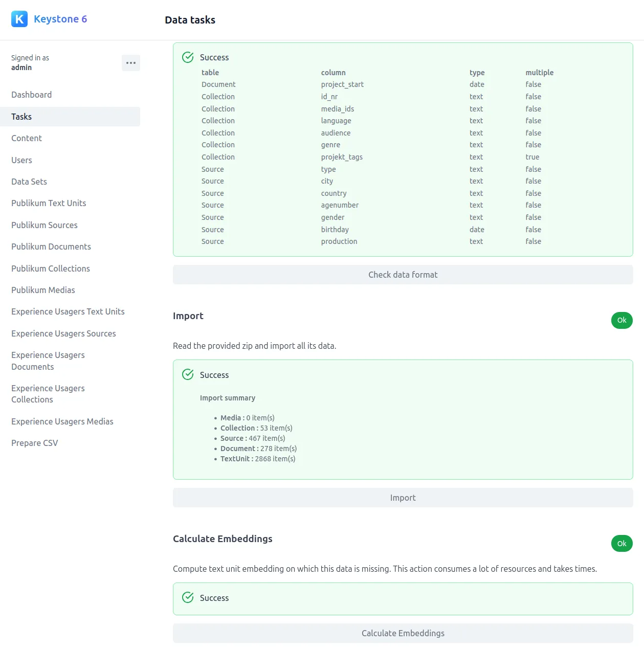Click the Calculate Embeddings success checkmark icon
The image size is (644, 649).
click(188, 597)
